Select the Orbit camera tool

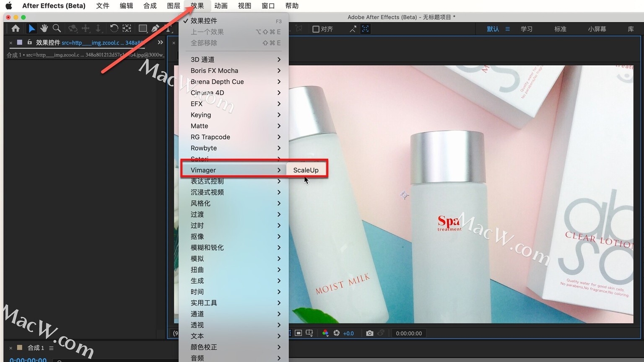pos(73,28)
